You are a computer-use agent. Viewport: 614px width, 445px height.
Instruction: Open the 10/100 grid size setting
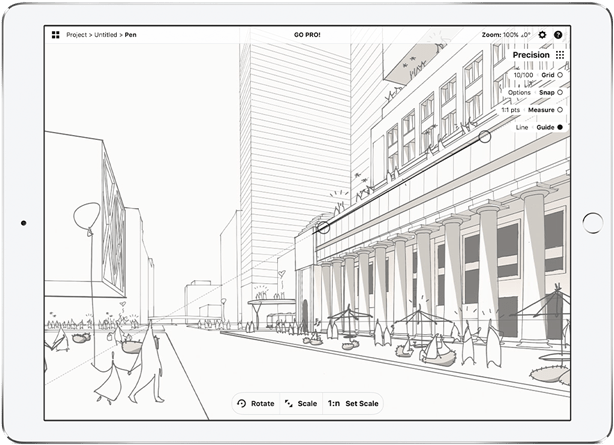tap(524, 75)
